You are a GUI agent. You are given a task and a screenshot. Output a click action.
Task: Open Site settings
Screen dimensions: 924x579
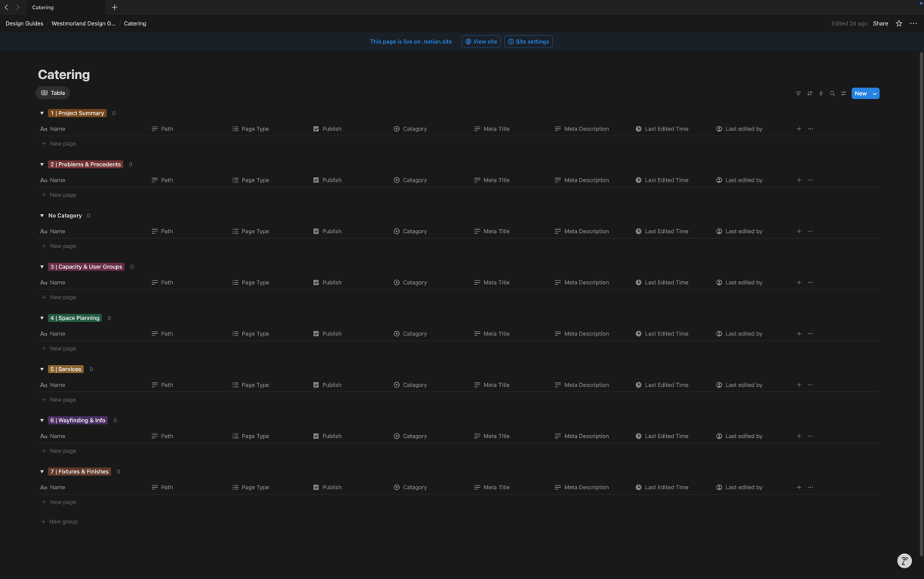pos(528,41)
